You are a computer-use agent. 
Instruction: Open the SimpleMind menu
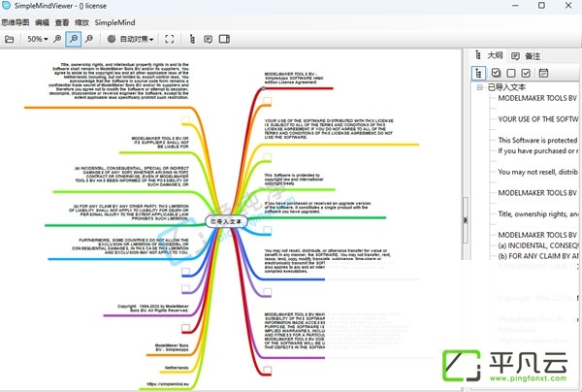(114, 22)
